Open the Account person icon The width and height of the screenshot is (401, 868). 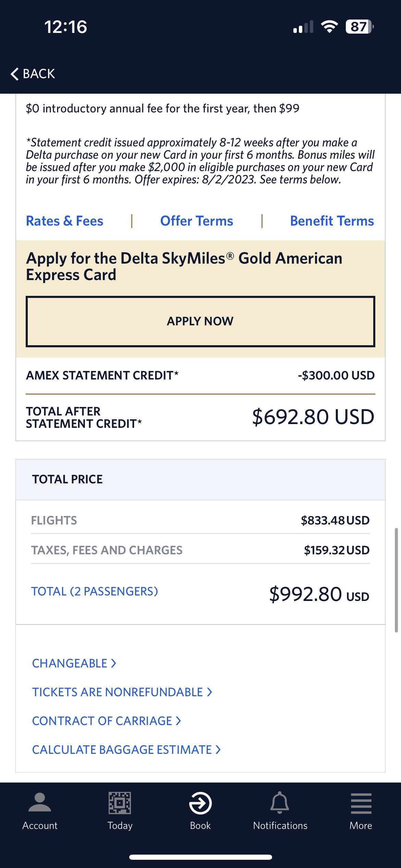point(40,803)
